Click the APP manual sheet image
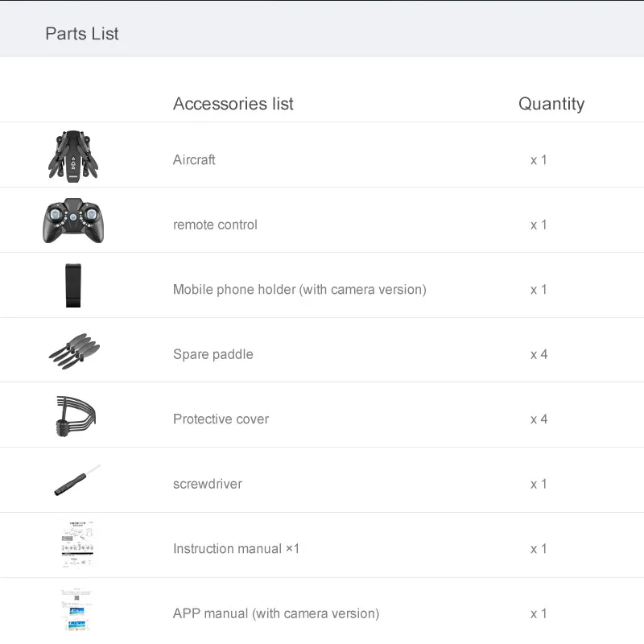644x644 pixels. tap(77, 610)
